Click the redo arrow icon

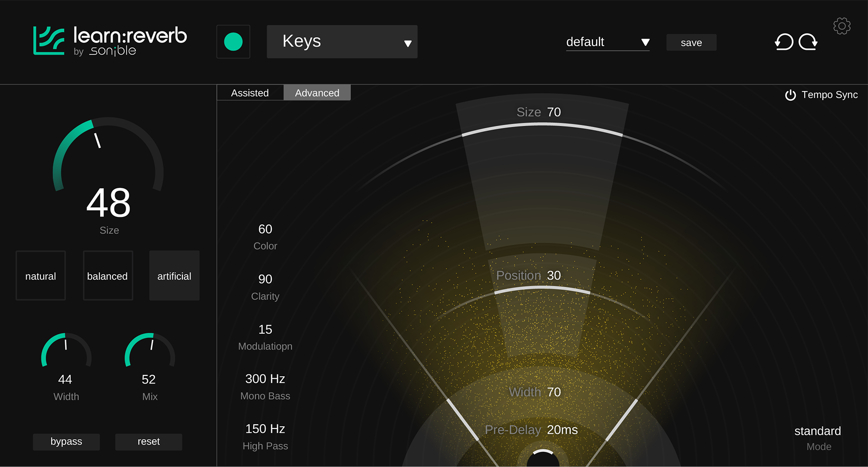tap(808, 42)
